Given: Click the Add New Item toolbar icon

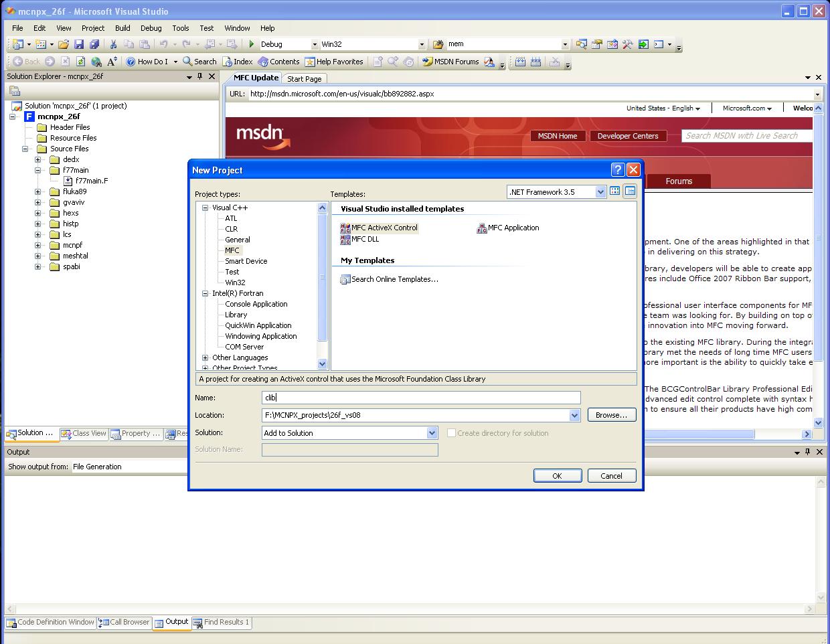Looking at the screenshot, I should [41, 44].
